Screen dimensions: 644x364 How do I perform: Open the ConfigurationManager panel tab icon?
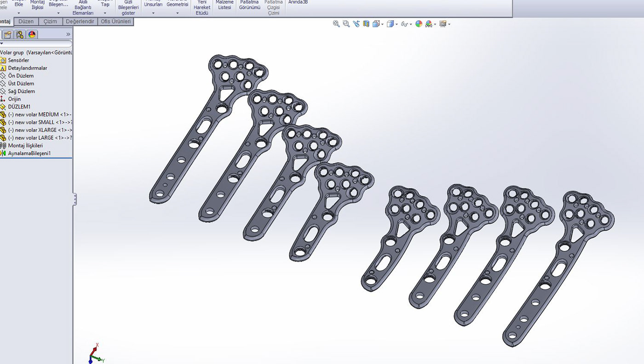[x=20, y=34]
